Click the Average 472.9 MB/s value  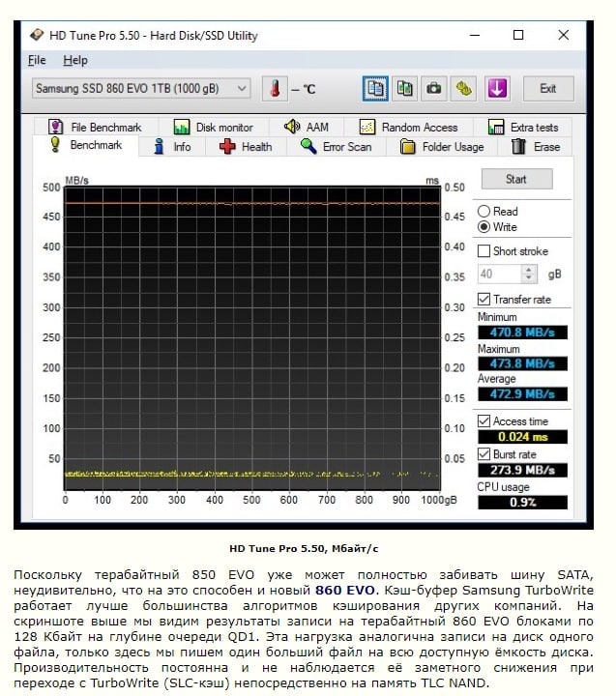[x=522, y=394]
